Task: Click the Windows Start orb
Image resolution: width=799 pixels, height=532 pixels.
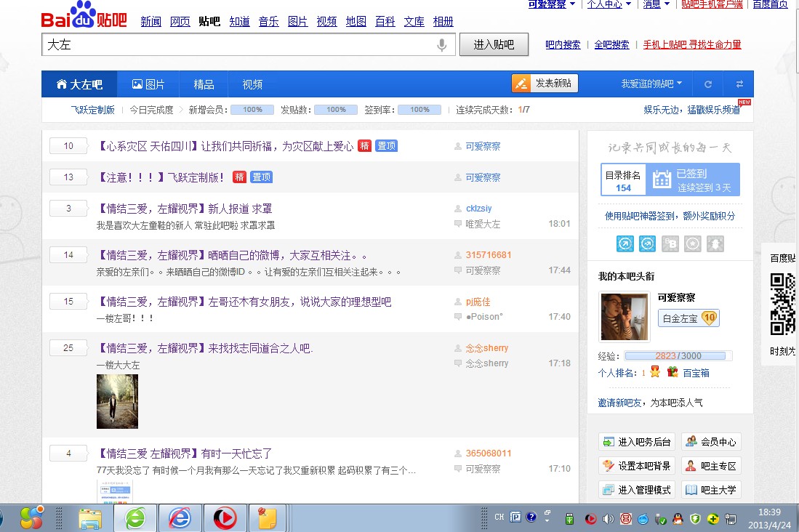Action: (31, 517)
